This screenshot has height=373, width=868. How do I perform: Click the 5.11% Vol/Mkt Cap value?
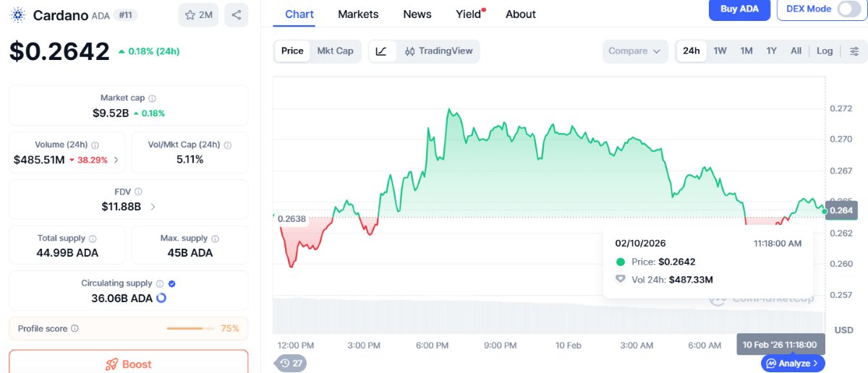click(x=190, y=160)
